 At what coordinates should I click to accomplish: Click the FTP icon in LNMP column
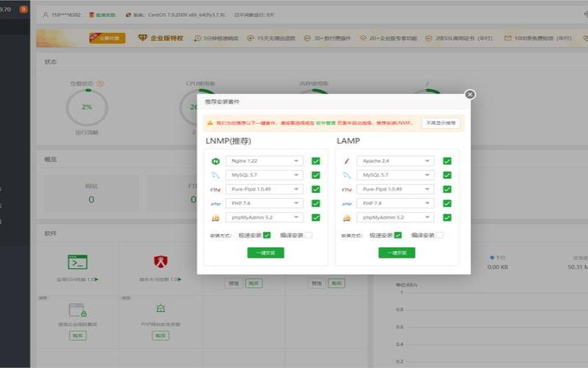pyautogui.click(x=215, y=190)
